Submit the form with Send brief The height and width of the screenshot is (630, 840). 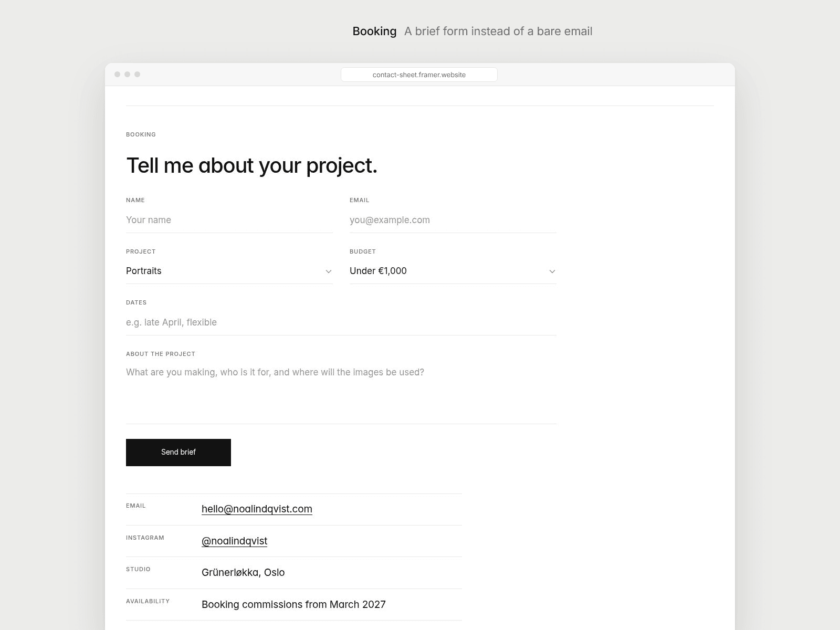point(178,452)
